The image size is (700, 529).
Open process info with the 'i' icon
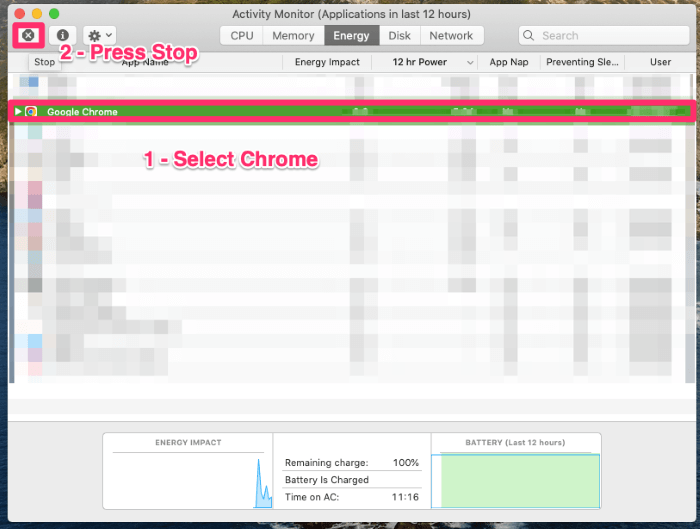(x=62, y=35)
